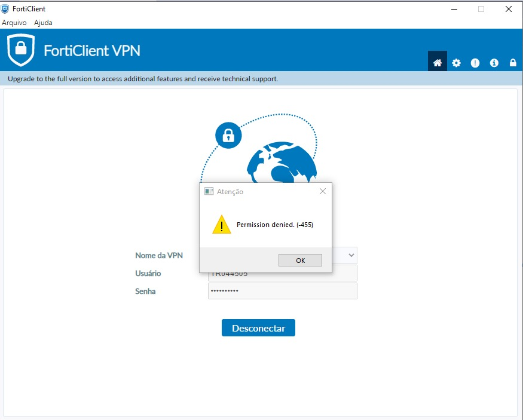
Task: Click the FortiClient title bar app icon
Action: click(5, 9)
